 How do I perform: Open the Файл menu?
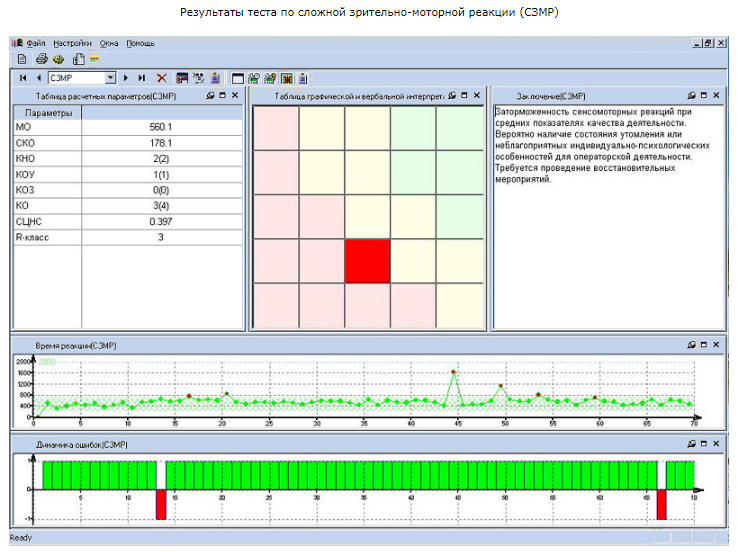(36, 43)
